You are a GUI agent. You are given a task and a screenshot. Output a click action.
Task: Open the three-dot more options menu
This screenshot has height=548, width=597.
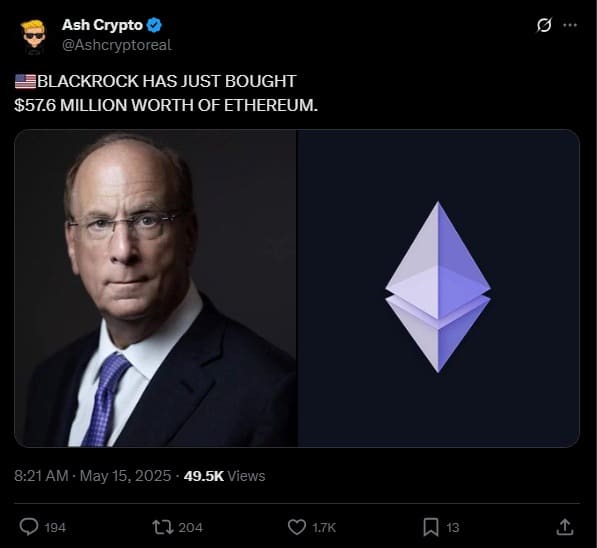(x=570, y=25)
